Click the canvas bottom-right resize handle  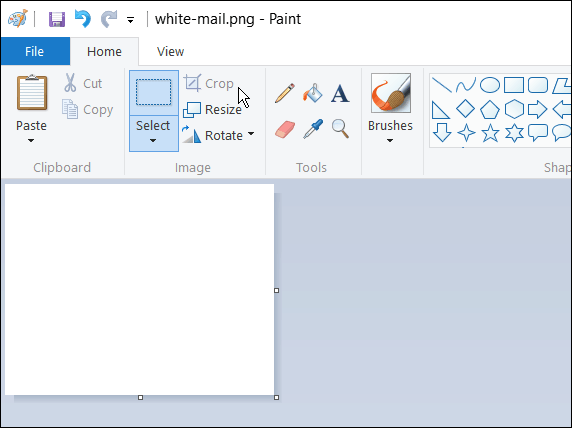click(277, 397)
